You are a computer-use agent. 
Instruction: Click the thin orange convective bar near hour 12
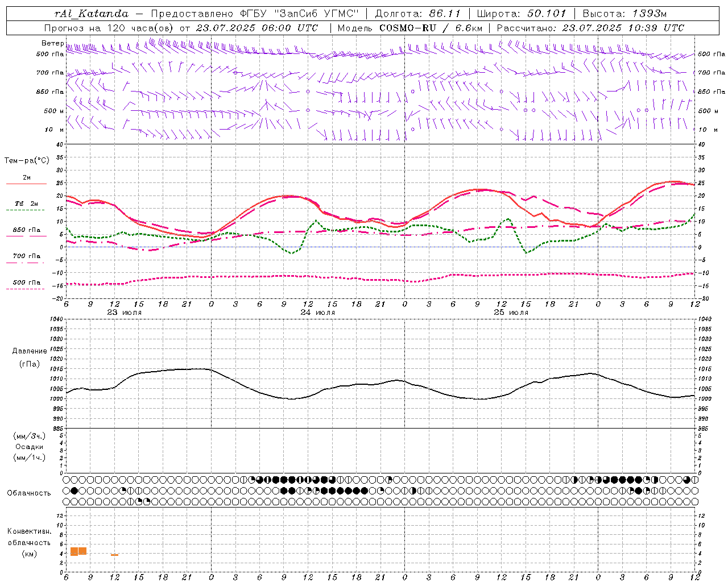tap(115, 555)
